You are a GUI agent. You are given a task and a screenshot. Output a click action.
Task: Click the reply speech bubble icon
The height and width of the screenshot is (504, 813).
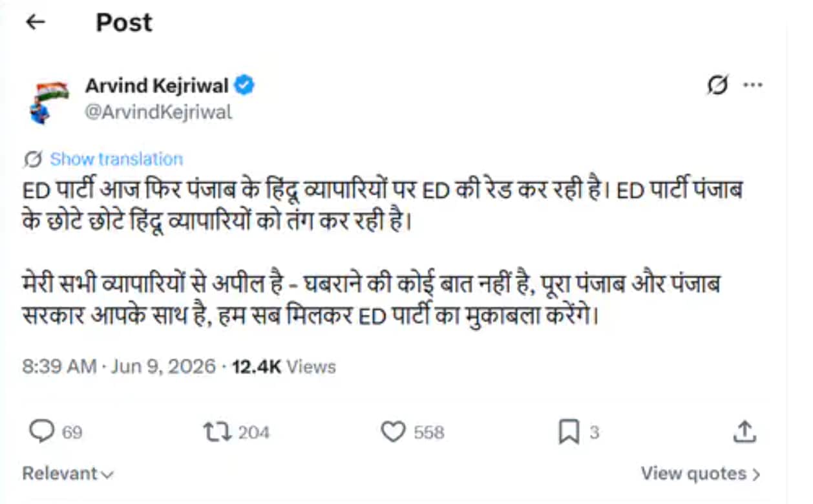point(42,432)
